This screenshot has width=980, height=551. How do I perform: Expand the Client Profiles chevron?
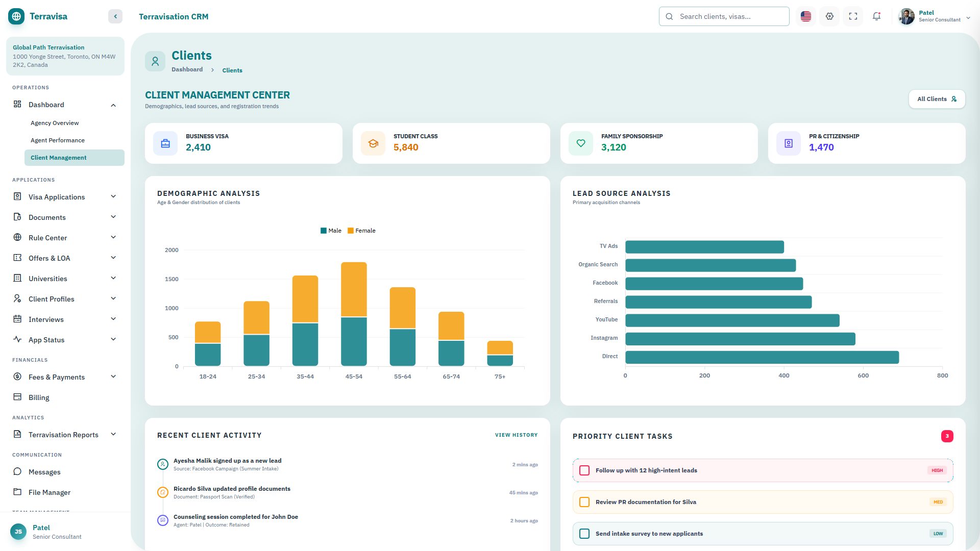tap(113, 298)
